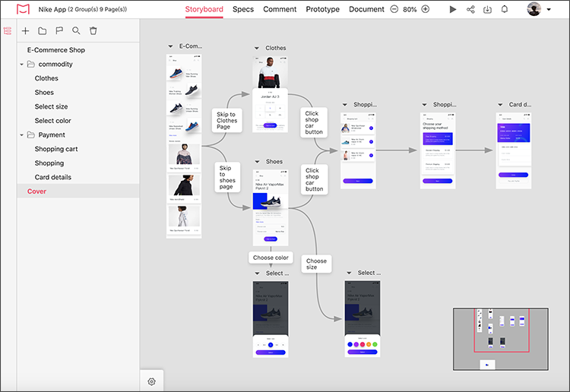The height and width of the screenshot is (392, 570).
Task: Open the account dropdown arrow
Action: [549, 10]
